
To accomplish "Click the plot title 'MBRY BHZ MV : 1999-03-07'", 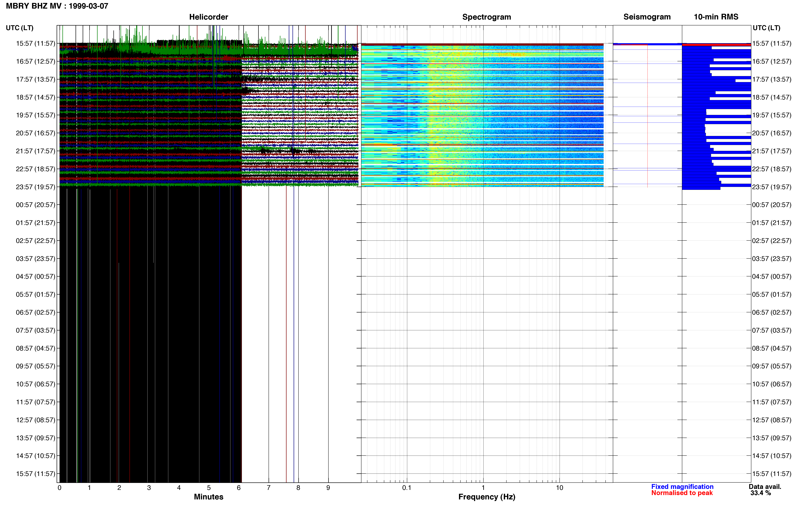I will 57,6.
